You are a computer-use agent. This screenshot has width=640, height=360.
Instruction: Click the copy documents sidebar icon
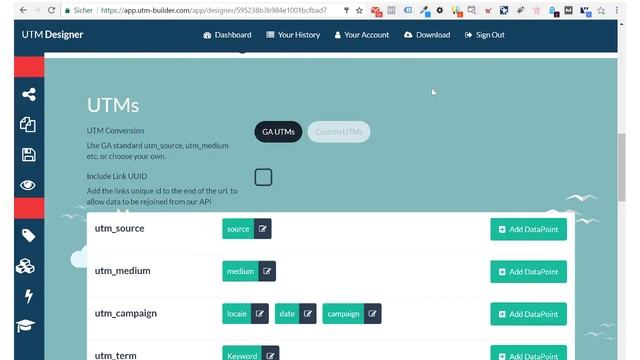[x=28, y=124]
